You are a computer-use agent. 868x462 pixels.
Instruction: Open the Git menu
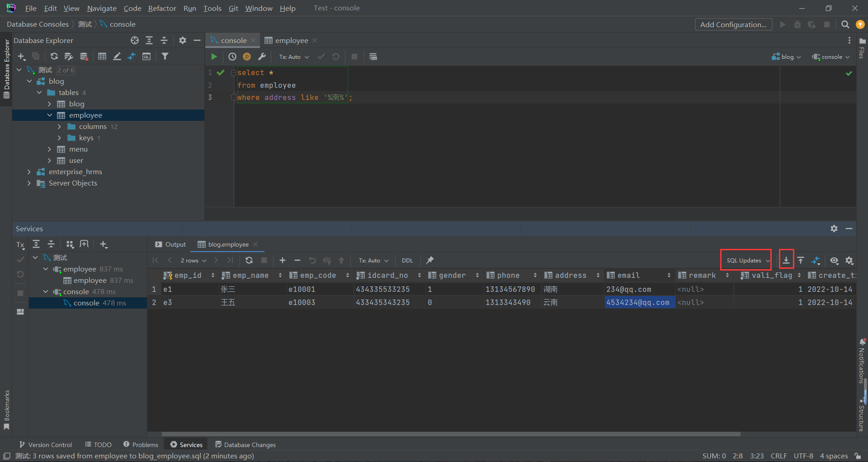(x=233, y=8)
